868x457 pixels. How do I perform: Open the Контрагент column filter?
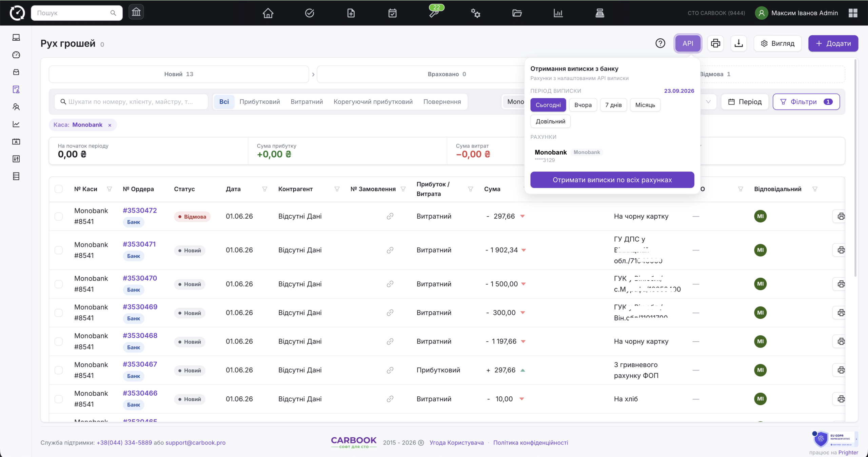point(337,189)
